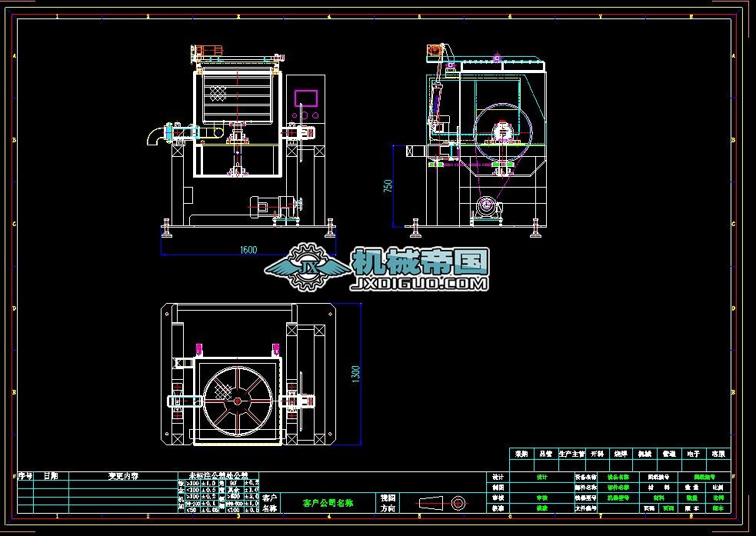Image resolution: width=756 pixels, height=536 pixels.
Task: Select the 750 height dimension text
Action: pyautogui.click(x=388, y=185)
